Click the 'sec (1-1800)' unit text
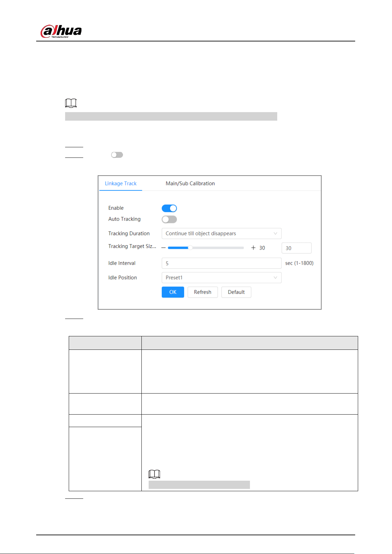The width and height of the screenshot is (392, 554). tap(299, 263)
